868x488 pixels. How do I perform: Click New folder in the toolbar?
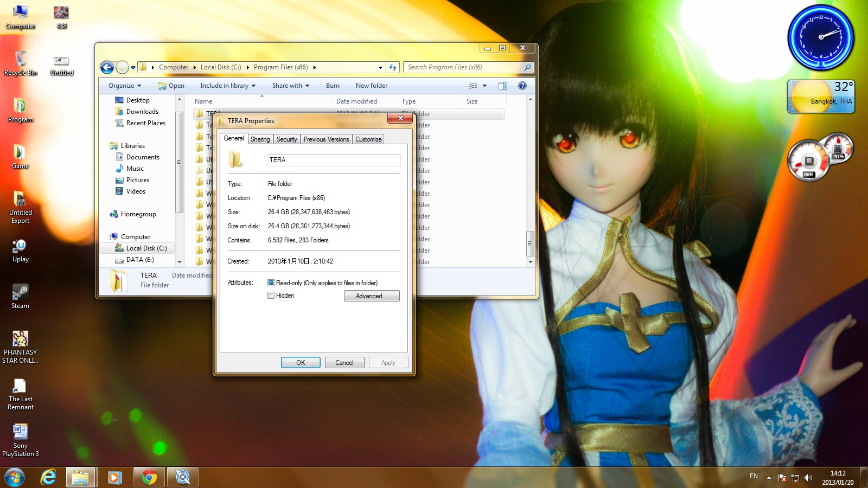[x=372, y=86]
